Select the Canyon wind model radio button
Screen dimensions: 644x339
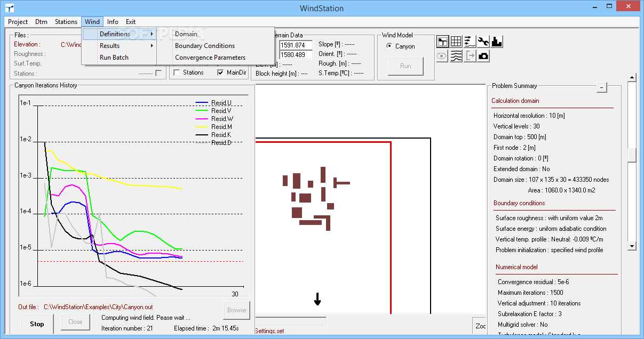389,46
